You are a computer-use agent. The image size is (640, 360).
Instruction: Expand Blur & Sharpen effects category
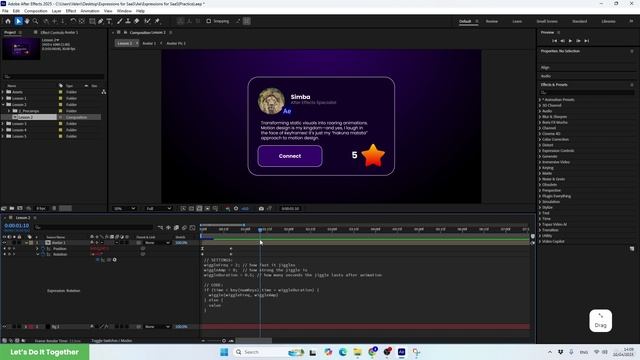tap(540, 117)
